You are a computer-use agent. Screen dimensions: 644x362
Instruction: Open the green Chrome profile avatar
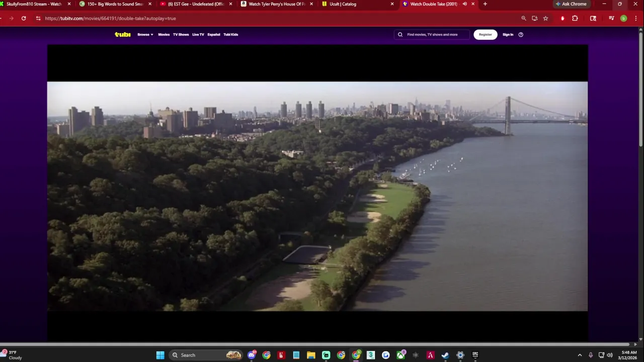(x=623, y=18)
